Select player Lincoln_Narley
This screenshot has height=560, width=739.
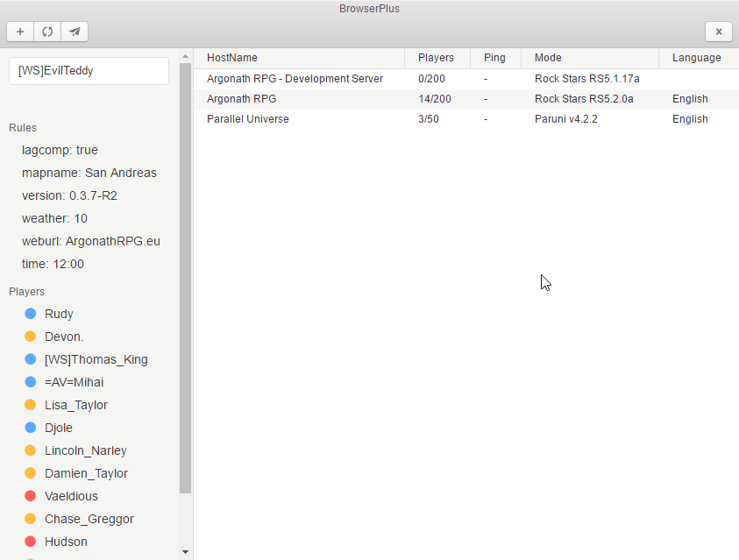click(x=86, y=450)
